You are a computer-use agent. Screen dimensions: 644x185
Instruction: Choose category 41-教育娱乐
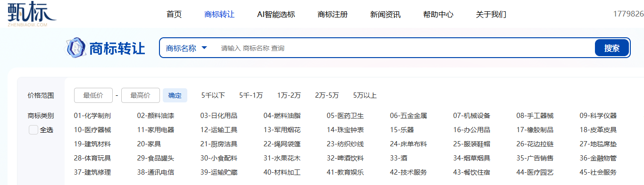[345, 172]
